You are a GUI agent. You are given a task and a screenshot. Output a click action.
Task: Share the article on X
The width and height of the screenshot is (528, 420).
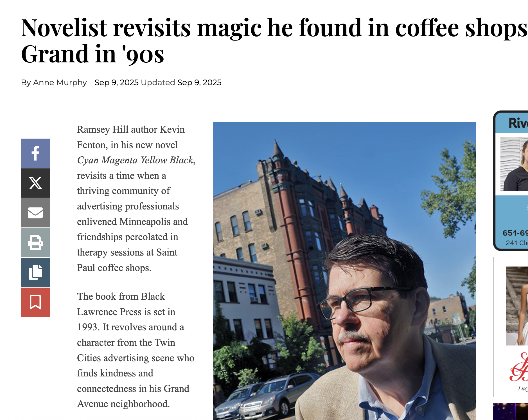35,183
